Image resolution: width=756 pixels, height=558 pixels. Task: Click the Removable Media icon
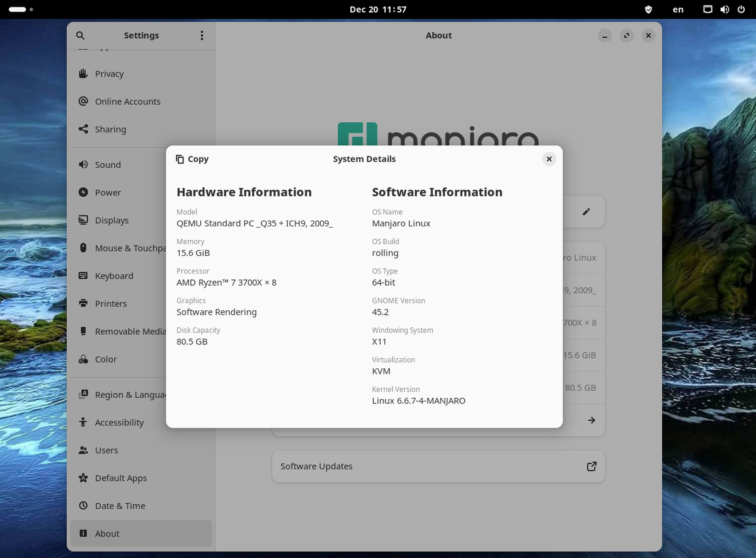pos(83,331)
